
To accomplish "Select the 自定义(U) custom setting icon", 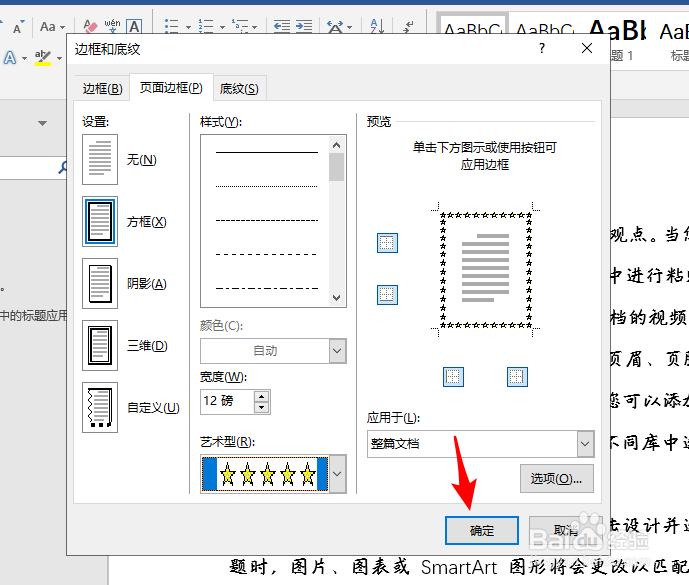I will click(100, 407).
